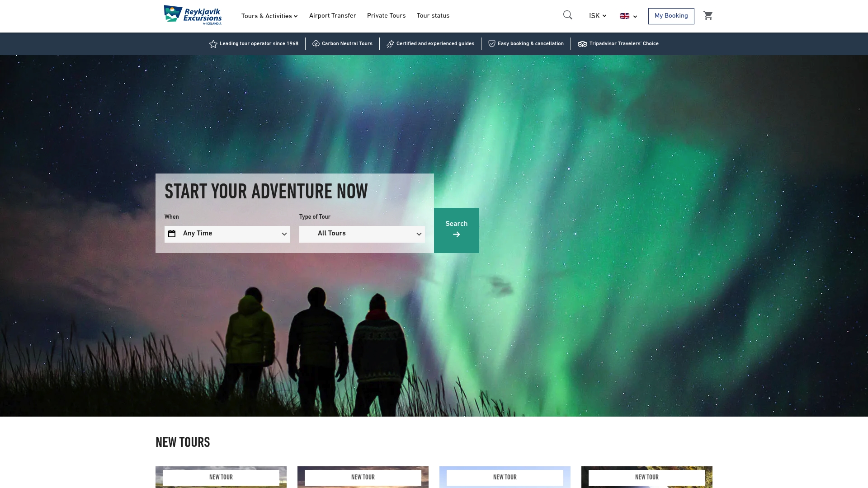
Task: Open the ISK currency dropdown
Action: click(597, 16)
